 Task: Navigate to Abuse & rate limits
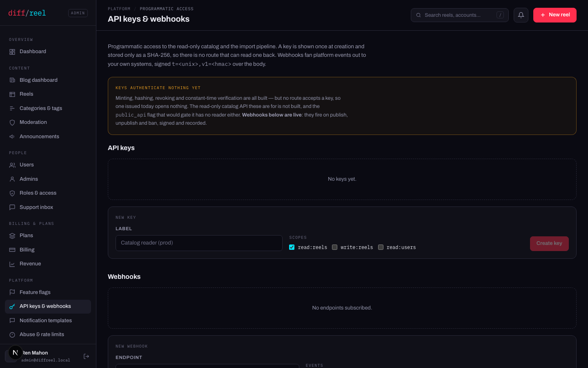click(48, 335)
